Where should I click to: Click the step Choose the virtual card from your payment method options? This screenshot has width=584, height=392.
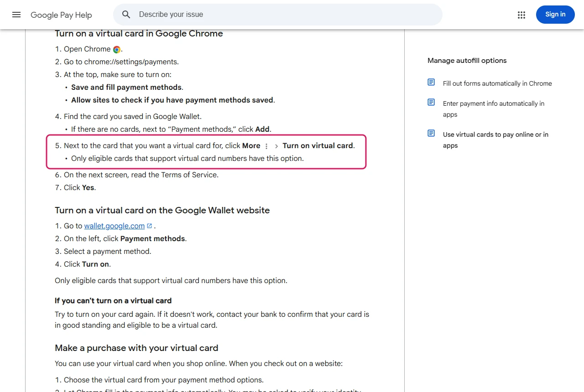[164, 380]
